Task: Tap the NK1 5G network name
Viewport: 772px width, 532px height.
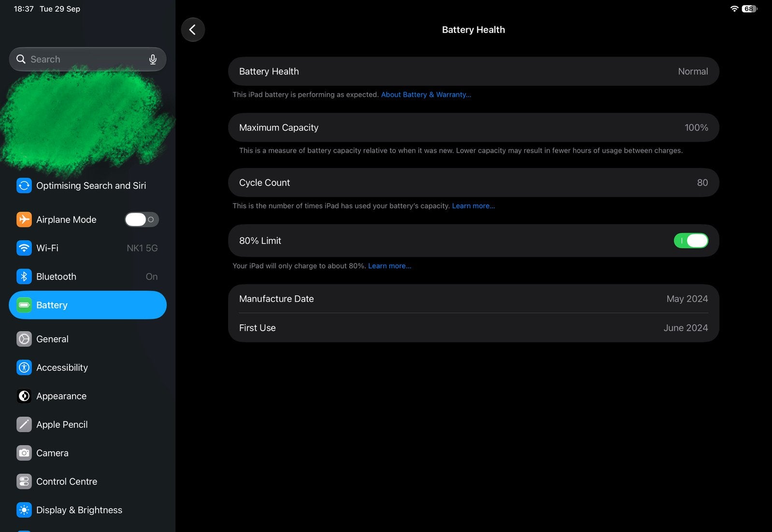Action: (142, 248)
